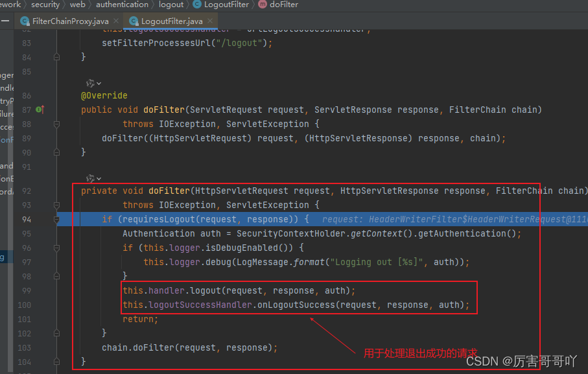This screenshot has width=588, height=374.
Task: Click the overriding method gutter icon on line 87
Action: [41, 110]
